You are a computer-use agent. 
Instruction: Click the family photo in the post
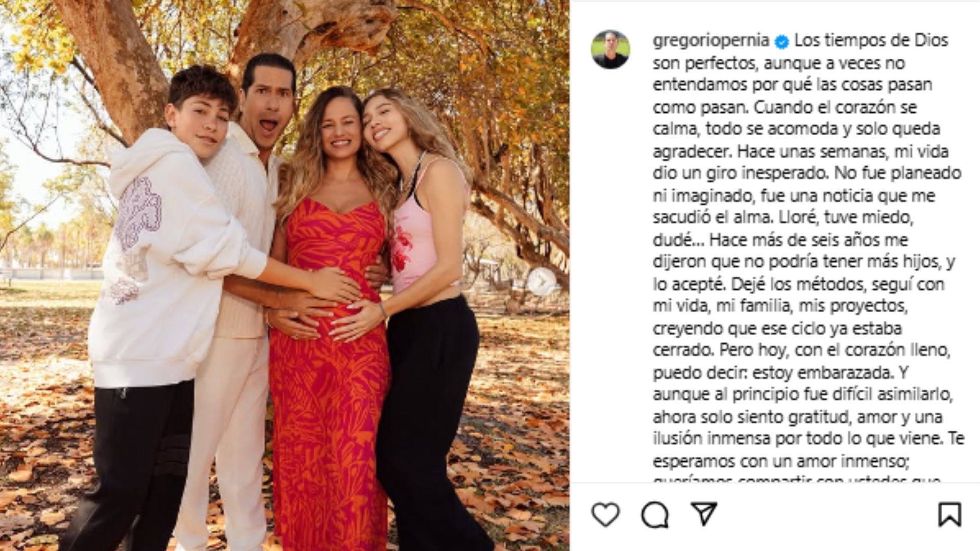[285, 275]
